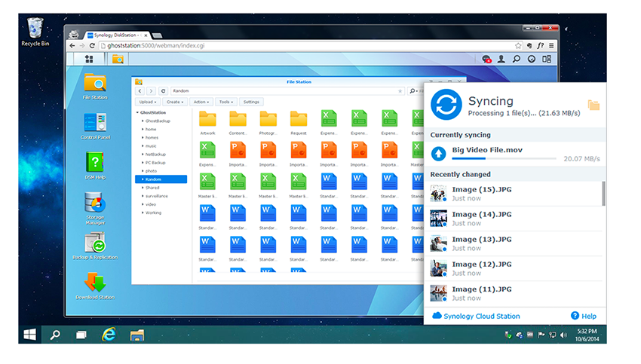Open a new browser tab

pyautogui.click(x=157, y=35)
